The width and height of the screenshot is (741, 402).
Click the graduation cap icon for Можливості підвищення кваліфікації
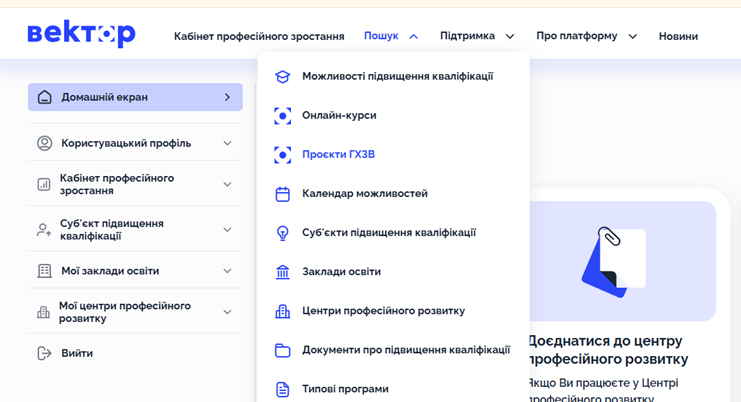point(283,77)
